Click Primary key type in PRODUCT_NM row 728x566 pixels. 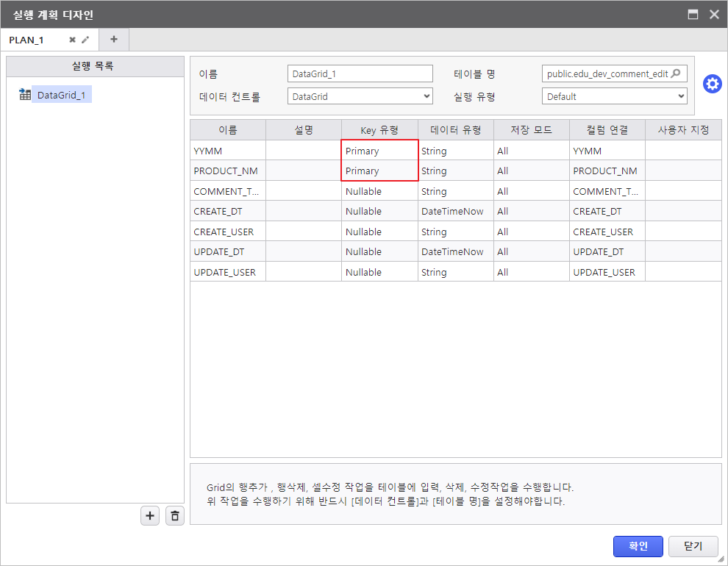[379, 171]
